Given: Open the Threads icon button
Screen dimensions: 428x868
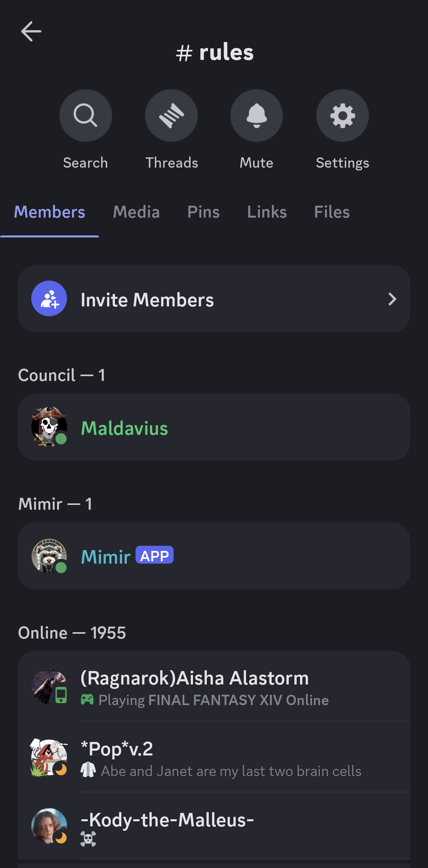Looking at the screenshot, I should click(x=171, y=115).
